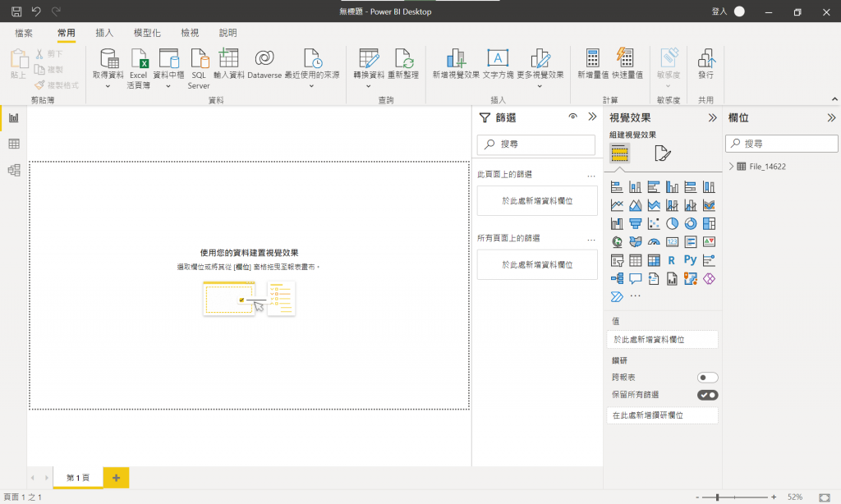Select the globe map visual
This screenshot has height=504, width=841.
pos(617,242)
